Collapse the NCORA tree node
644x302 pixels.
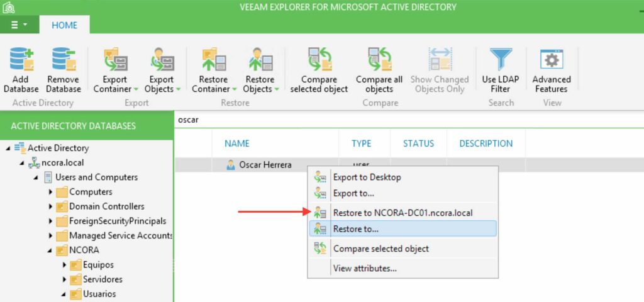point(50,250)
